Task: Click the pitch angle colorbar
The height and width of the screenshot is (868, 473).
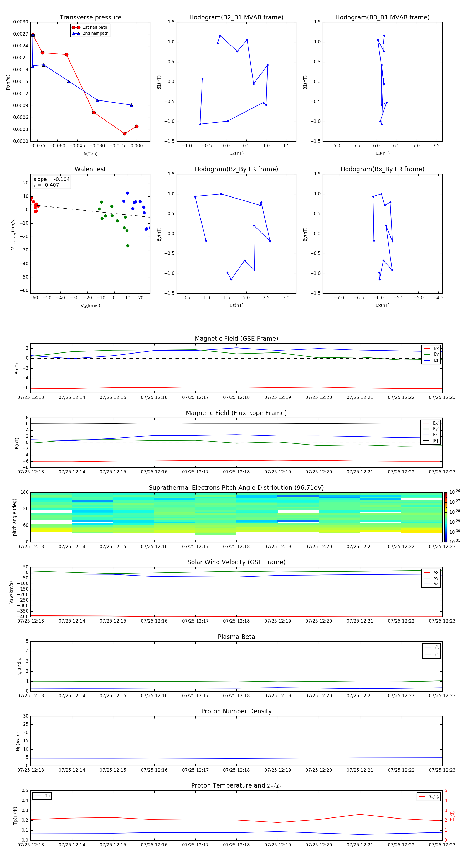Action: 445,517
